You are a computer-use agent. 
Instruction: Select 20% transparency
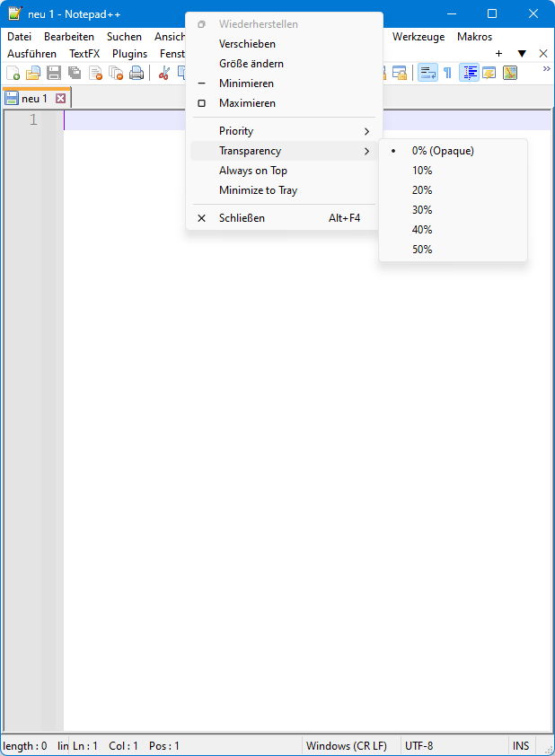pyautogui.click(x=453, y=190)
